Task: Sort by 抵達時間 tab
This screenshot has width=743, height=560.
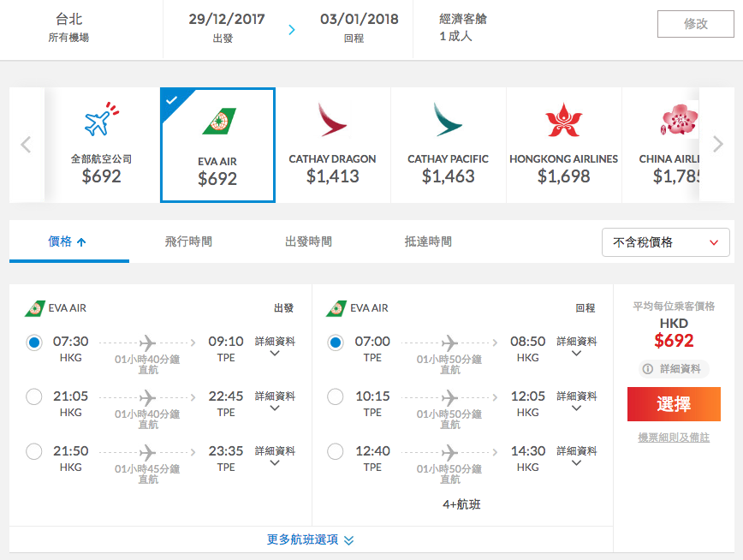Action: (x=428, y=241)
